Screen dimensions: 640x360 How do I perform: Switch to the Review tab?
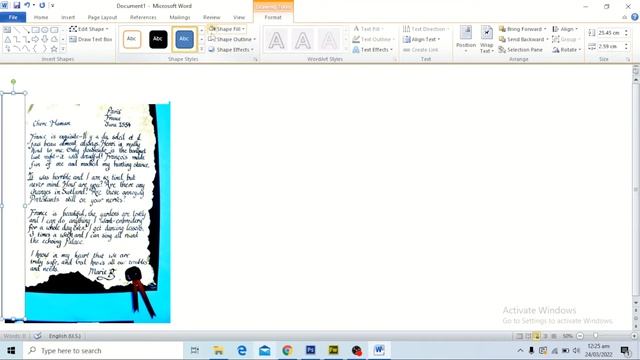tap(211, 17)
